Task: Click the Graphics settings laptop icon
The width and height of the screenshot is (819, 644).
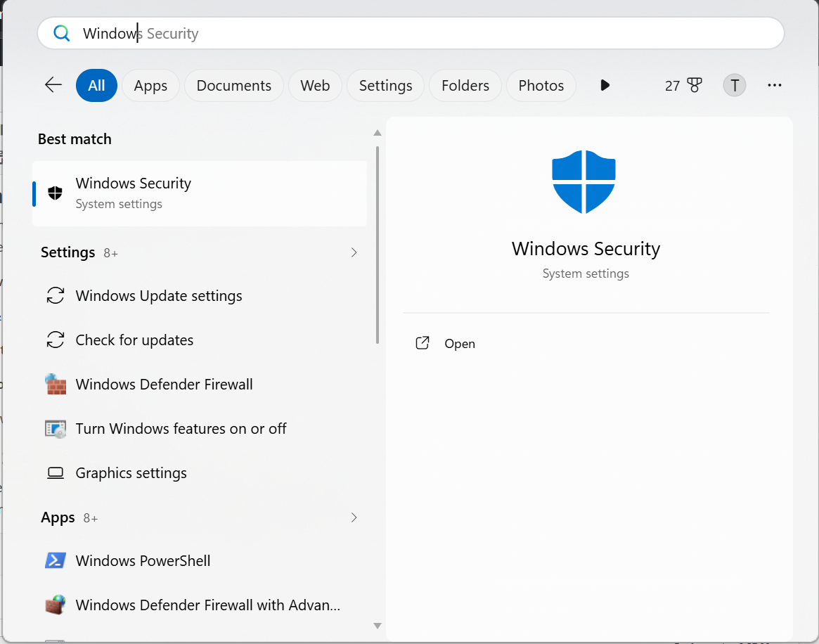Action: (56, 472)
